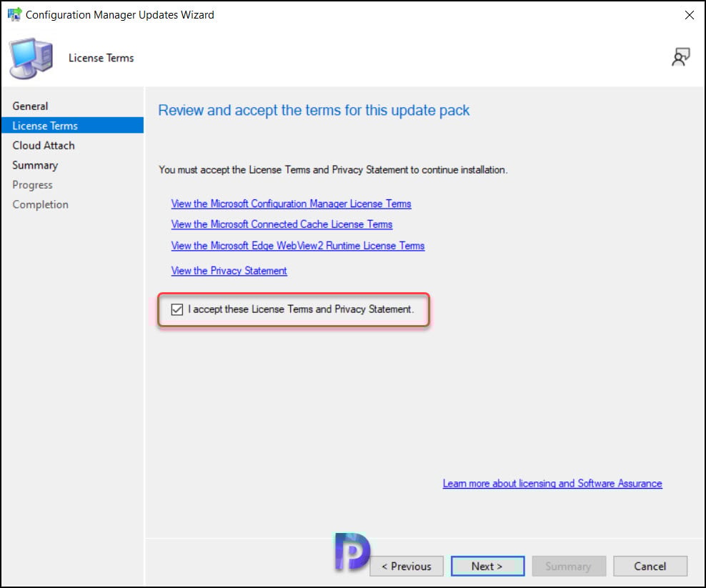706x588 pixels.
Task: Click 'You must accept the License Terms' text
Action: [333, 170]
